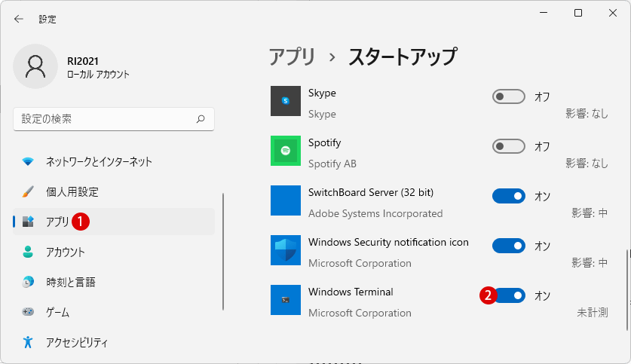Click the SwitchBoard Server blue icon

click(x=285, y=200)
